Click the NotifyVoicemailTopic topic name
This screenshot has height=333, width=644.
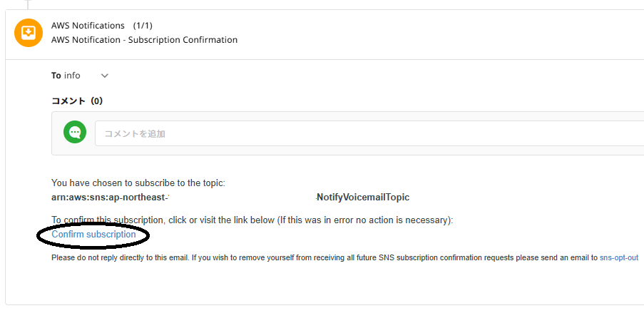click(x=363, y=197)
